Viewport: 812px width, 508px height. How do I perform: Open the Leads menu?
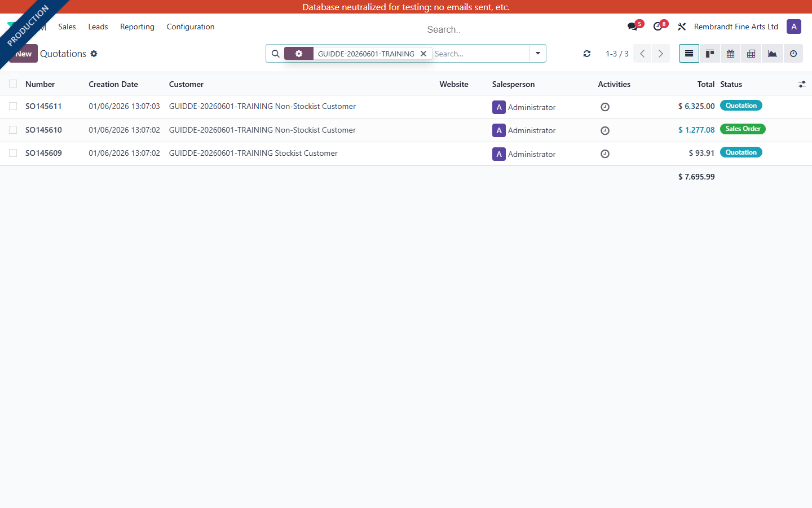(x=98, y=27)
